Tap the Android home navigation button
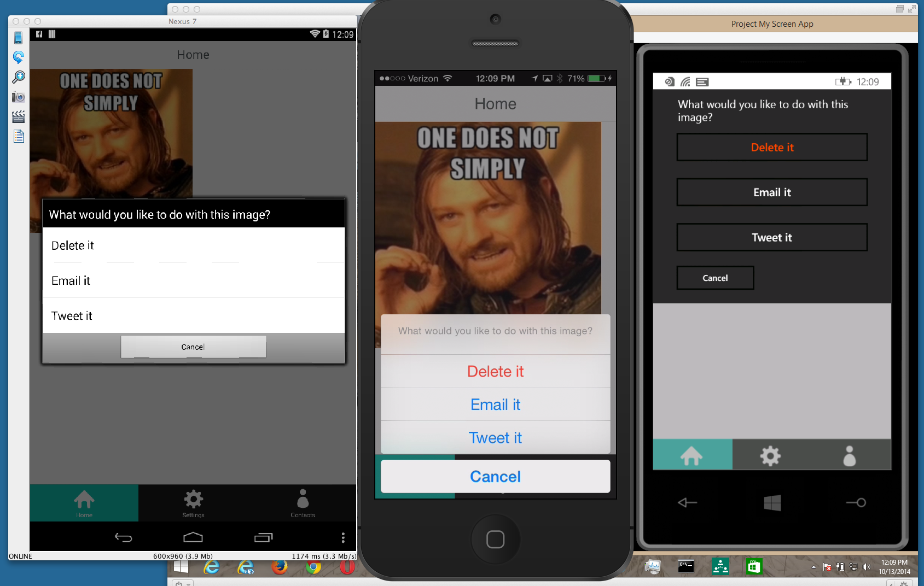The width and height of the screenshot is (924, 586). pos(193,537)
